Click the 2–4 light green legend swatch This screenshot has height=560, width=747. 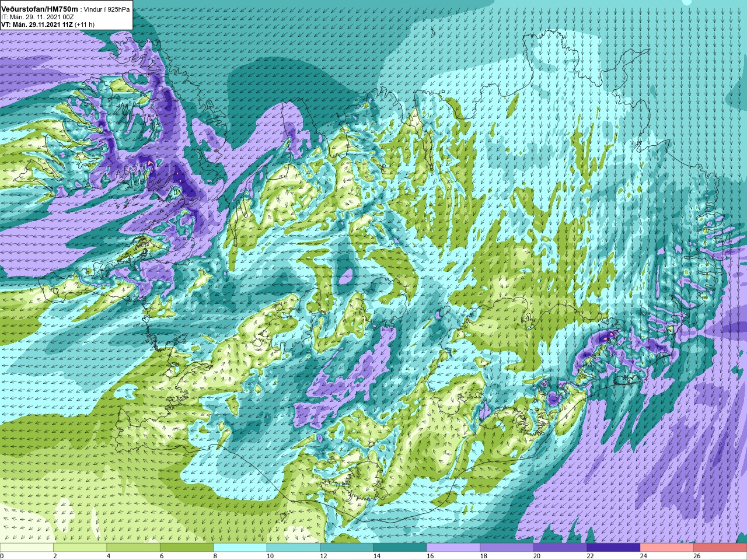click(80, 548)
